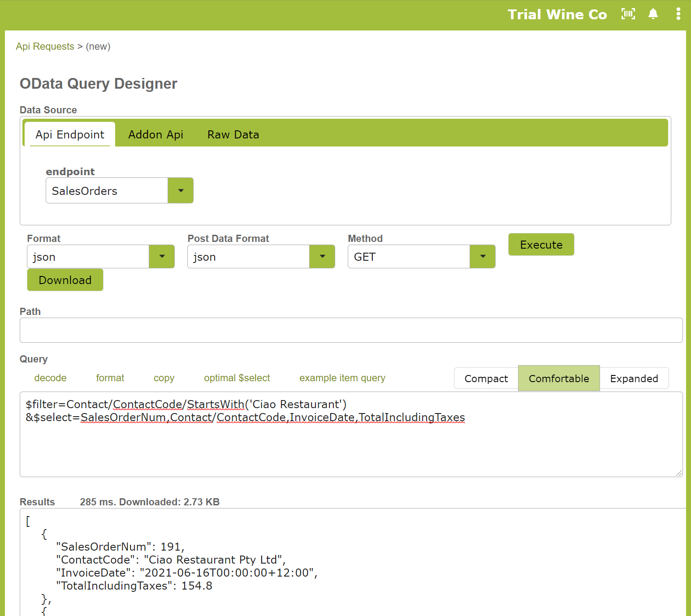691x616 pixels.
Task: Click the "TotalIncludingTaxes": 154.8 line
Action: (134, 586)
